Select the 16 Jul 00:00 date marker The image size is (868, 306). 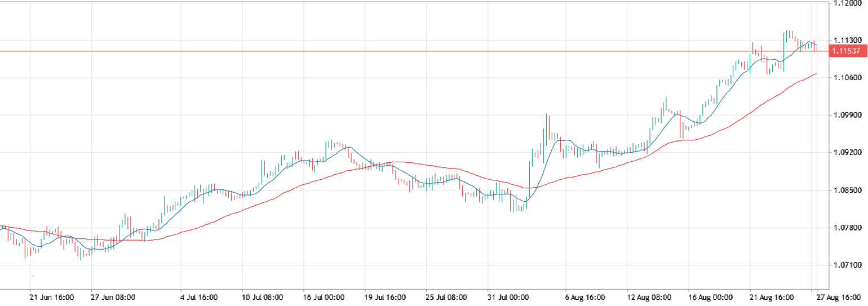[x=324, y=297]
